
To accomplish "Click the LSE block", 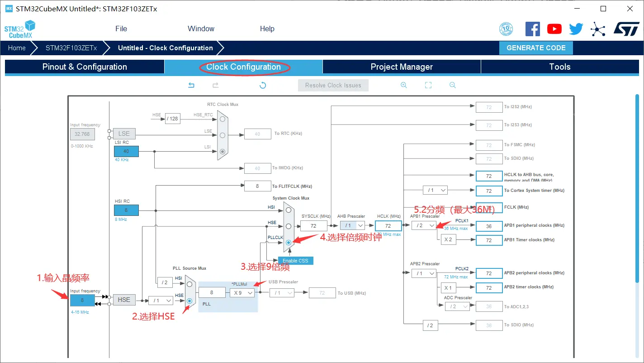I will pyautogui.click(x=124, y=134).
